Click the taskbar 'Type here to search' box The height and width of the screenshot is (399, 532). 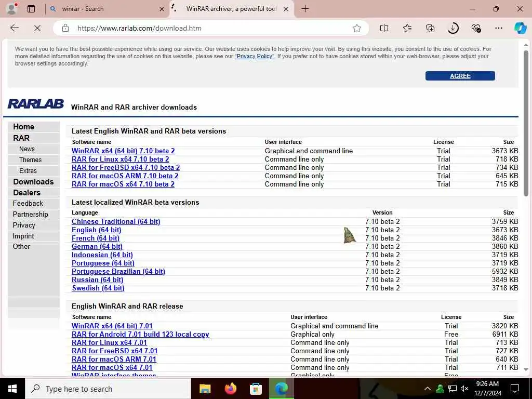(108, 389)
